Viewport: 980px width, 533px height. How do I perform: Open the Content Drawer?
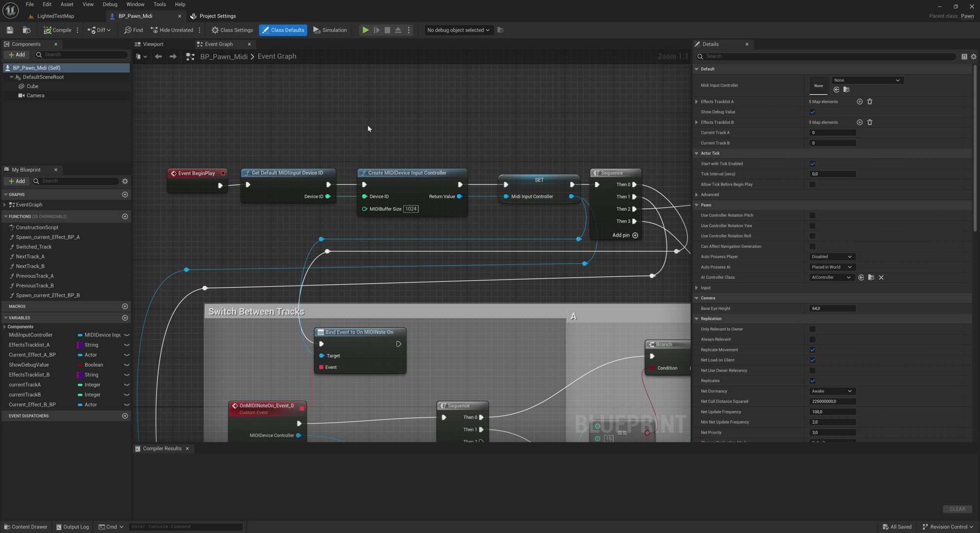pyautogui.click(x=26, y=527)
